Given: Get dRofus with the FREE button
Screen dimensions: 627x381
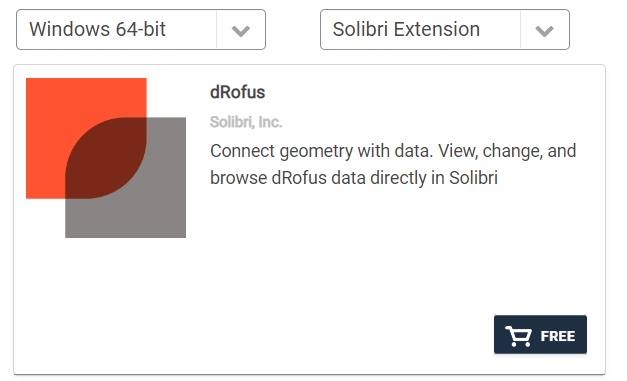Looking at the screenshot, I should [540, 335].
